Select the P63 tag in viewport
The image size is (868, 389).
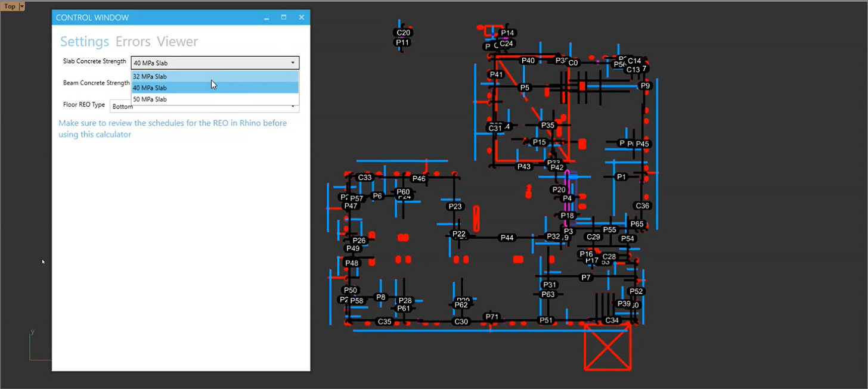548,294
